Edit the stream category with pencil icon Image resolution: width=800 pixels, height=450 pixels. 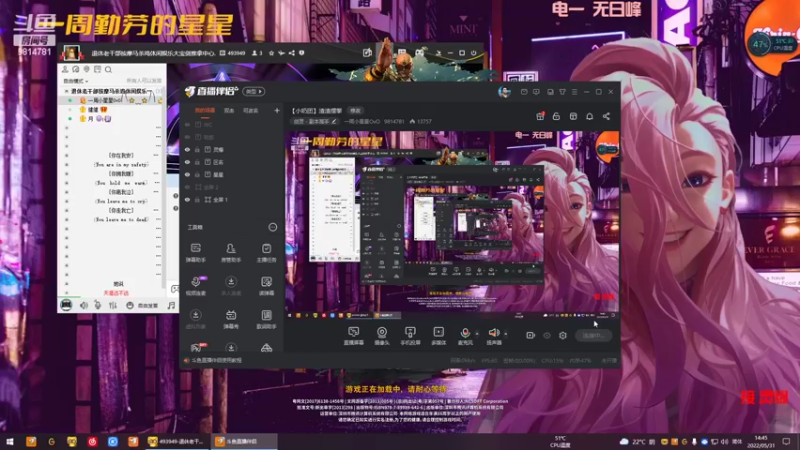(334, 121)
